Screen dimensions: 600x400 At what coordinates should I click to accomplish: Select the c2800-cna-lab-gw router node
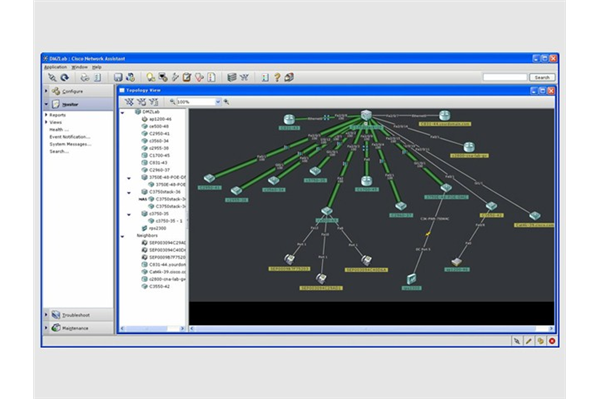coord(469,147)
